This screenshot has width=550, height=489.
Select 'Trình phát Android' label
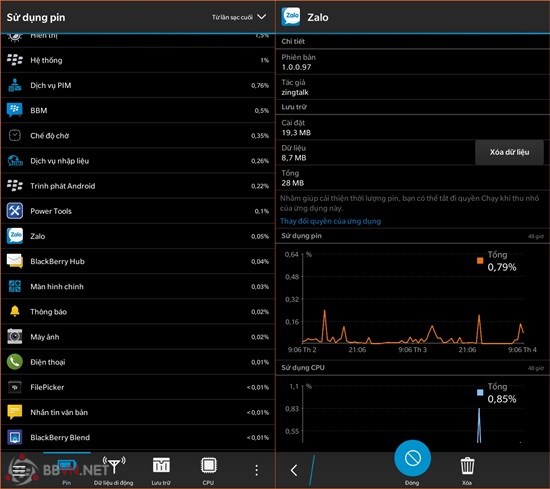pyautogui.click(x=62, y=186)
